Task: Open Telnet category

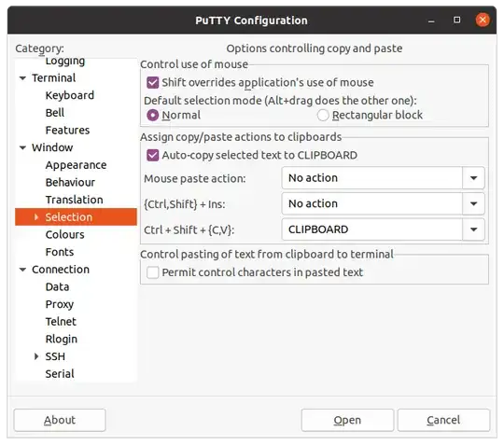Action: (61, 322)
